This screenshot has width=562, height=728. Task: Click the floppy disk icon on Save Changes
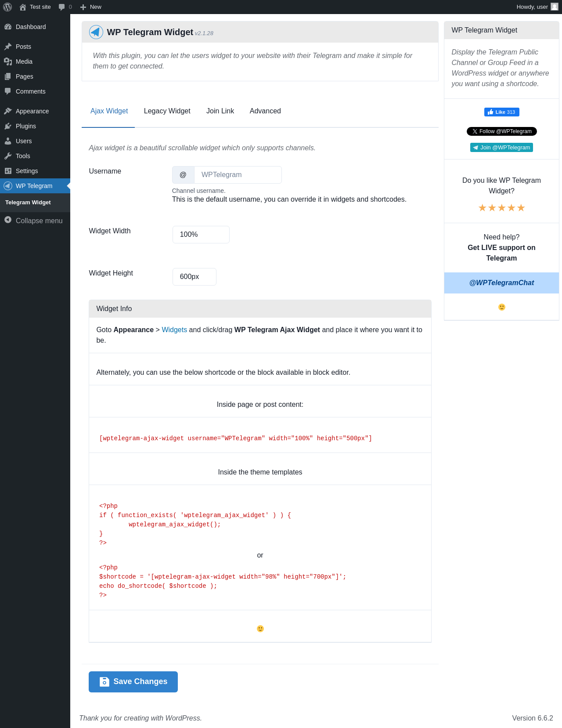click(104, 681)
